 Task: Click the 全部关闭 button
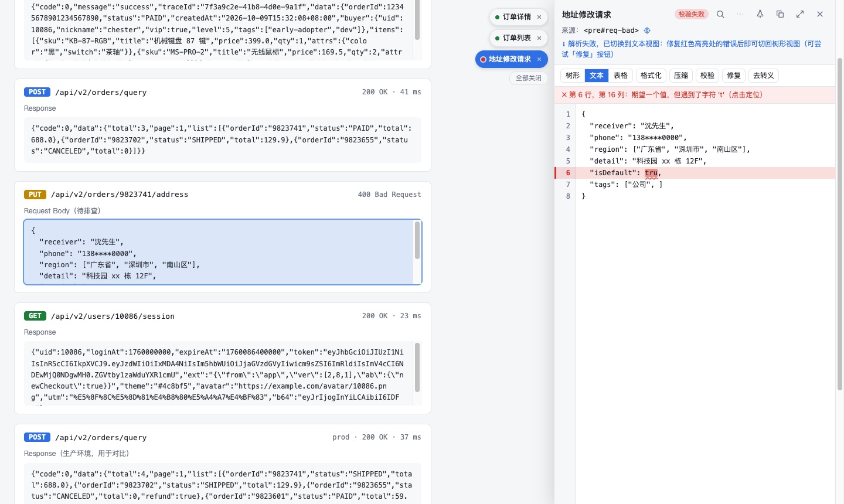click(529, 78)
